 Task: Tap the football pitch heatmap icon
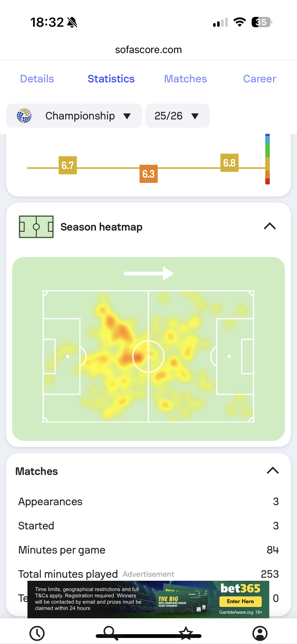tap(36, 227)
